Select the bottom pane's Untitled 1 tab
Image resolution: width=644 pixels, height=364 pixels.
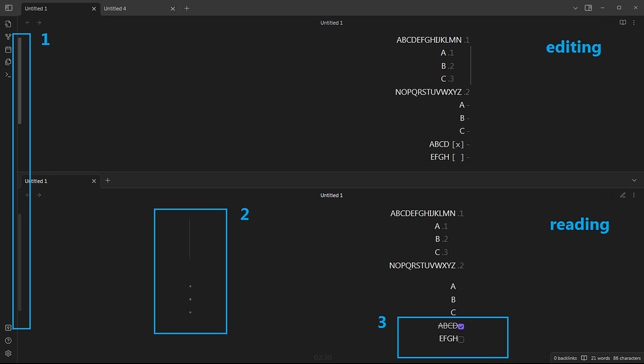click(36, 181)
